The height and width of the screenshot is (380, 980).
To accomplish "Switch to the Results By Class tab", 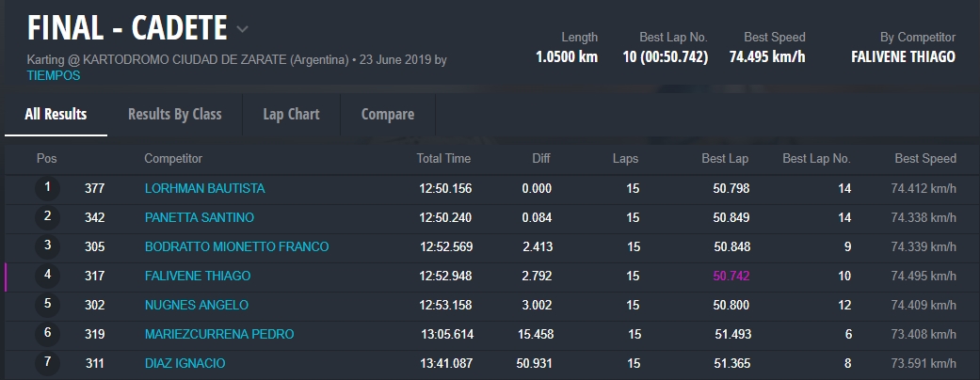I will click(x=175, y=114).
